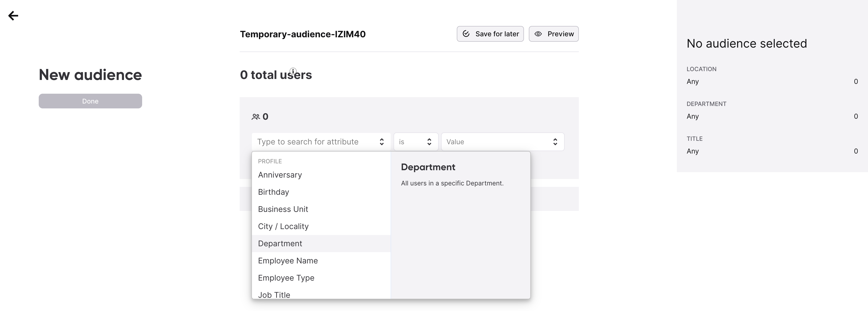Click the DEPARTMENT Any row
Viewport: 868px width, 311px height.
[x=772, y=116]
